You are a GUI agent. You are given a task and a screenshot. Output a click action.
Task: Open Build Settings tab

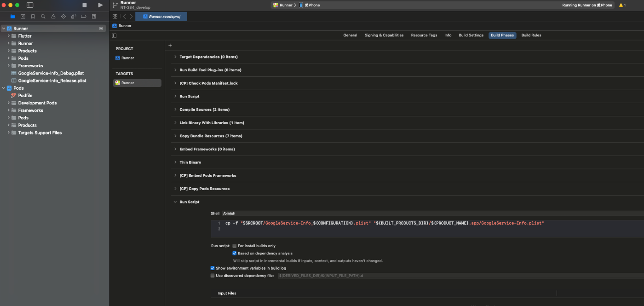tap(471, 35)
